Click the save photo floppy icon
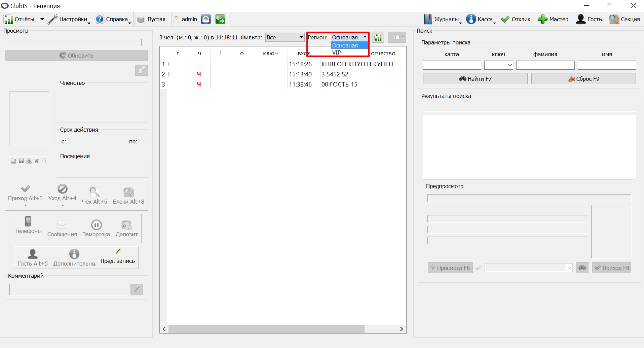 coord(21,161)
